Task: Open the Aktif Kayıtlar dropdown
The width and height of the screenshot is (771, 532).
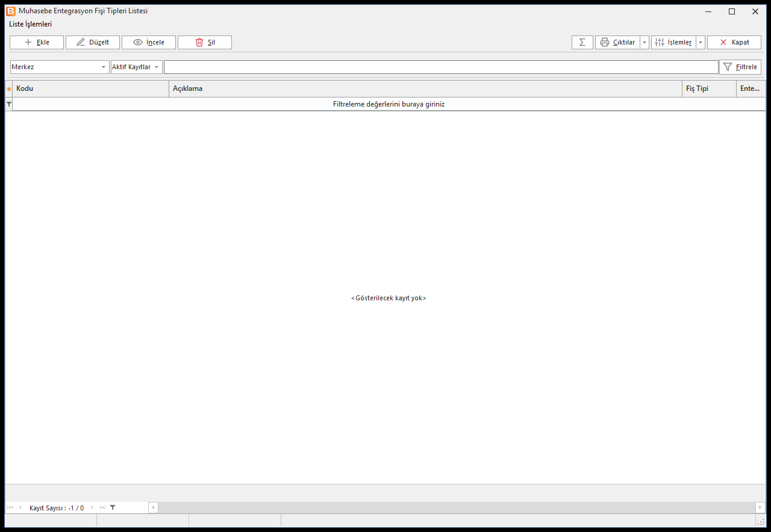Action: [137, 67]
